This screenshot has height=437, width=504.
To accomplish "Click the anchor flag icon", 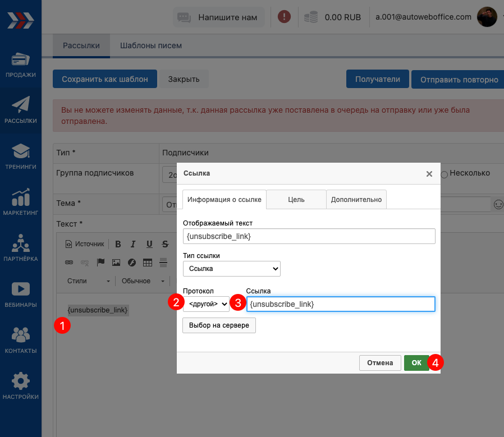I will [x=100, y=263].
